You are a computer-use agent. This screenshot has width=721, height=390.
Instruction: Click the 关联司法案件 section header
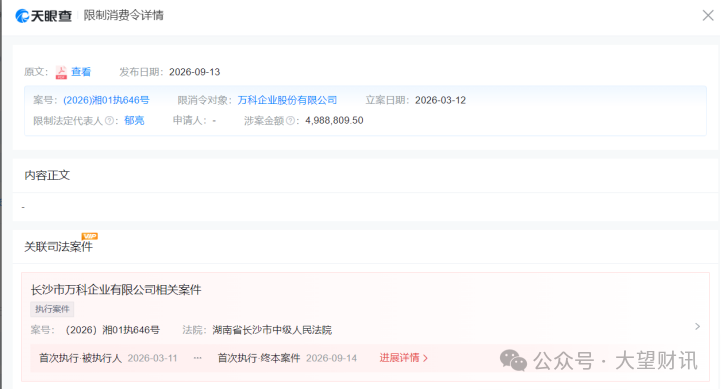58,247
